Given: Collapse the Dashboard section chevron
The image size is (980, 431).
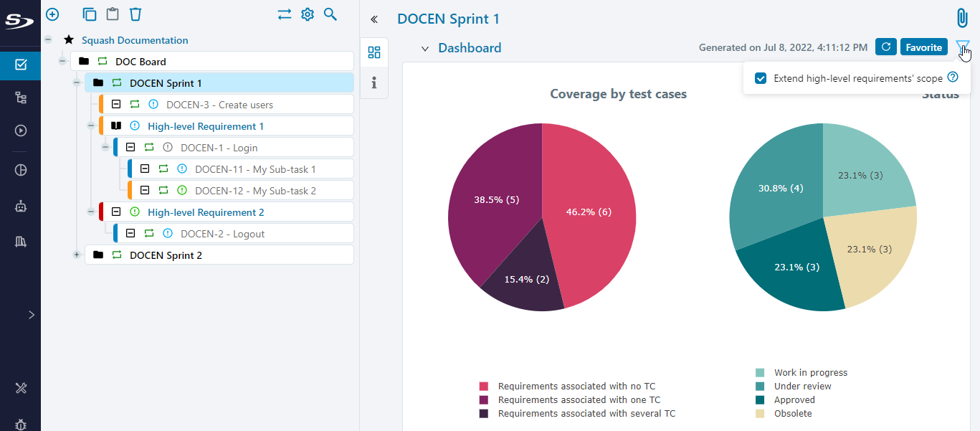Looking at the screenshot, I should [x=424, y=49].
